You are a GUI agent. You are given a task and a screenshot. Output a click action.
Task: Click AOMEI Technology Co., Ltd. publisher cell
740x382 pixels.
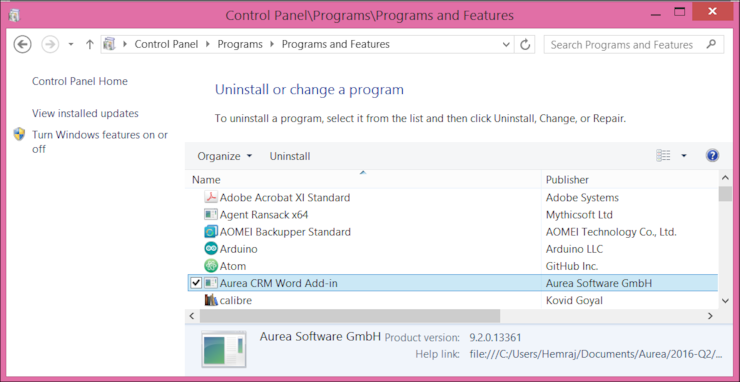pos(611,232)
